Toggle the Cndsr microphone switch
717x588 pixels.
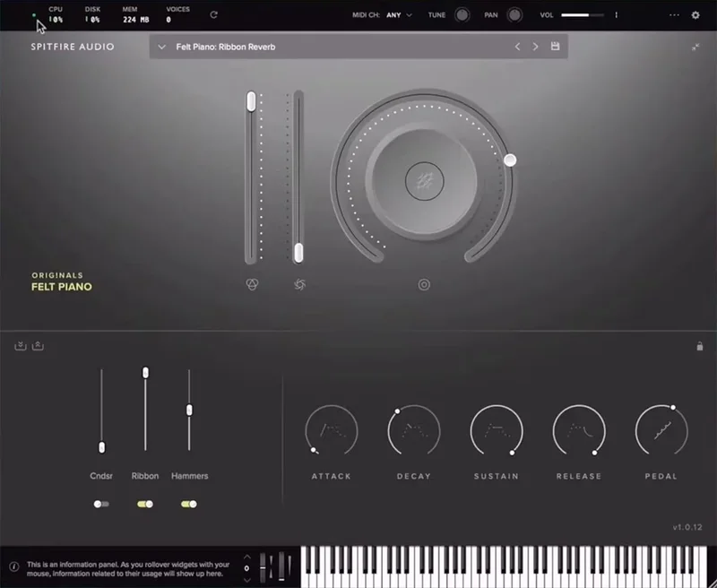101,504
